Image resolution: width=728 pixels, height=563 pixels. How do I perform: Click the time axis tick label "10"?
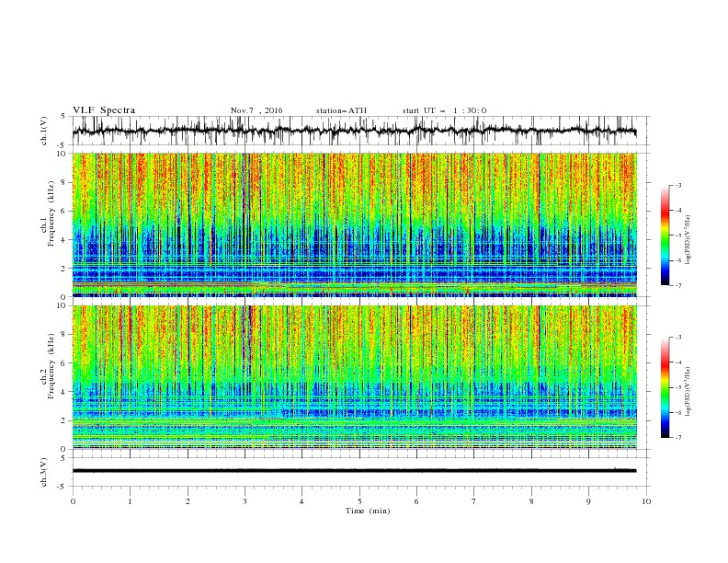pyautogui.click(x=646, y=501)
